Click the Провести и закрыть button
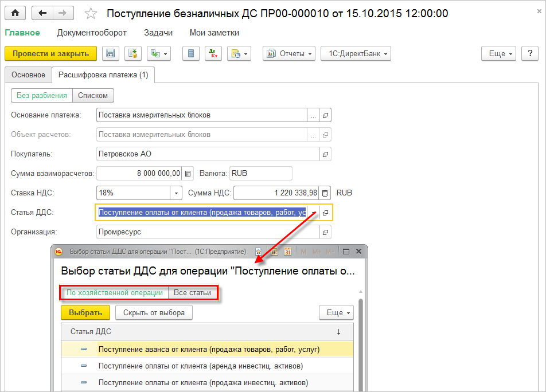 click(51, 53)
